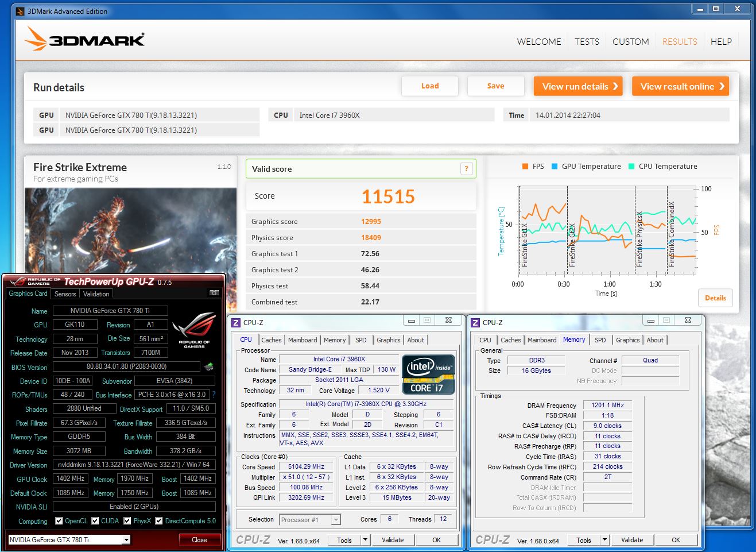
Task: Click the Graphics score 12995 value
Action: coord(371,222)
